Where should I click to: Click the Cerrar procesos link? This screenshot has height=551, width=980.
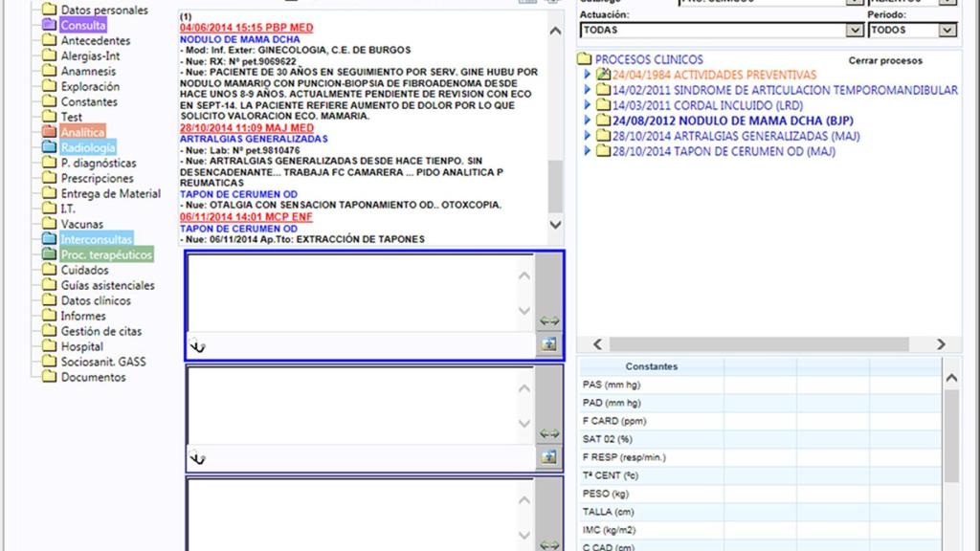coord(885,60)
